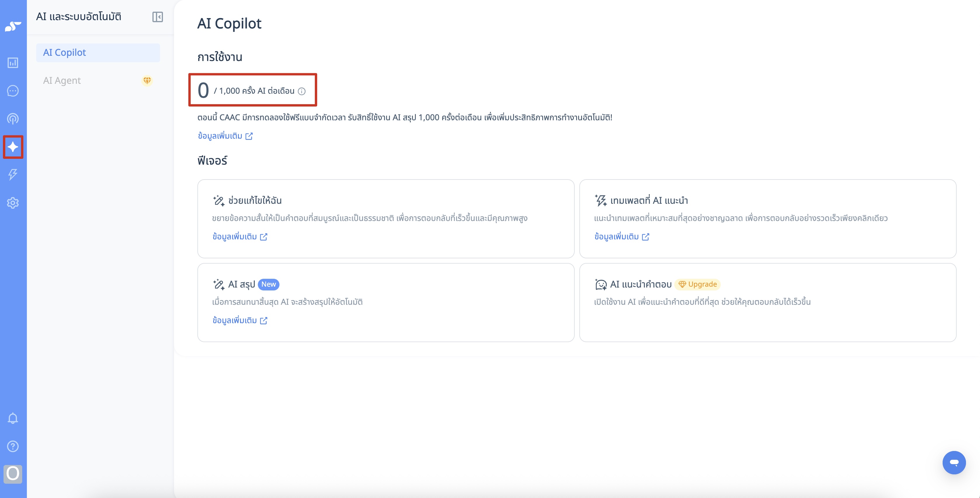Open the broadcast signal icon
The width and height of the screenshot is (980, 498).
click(13, 119)
